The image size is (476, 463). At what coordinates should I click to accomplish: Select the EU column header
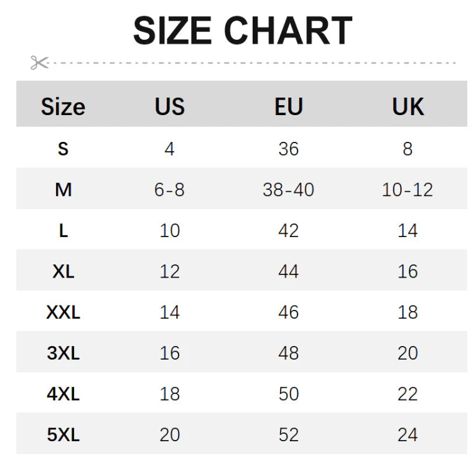point(289,106)
